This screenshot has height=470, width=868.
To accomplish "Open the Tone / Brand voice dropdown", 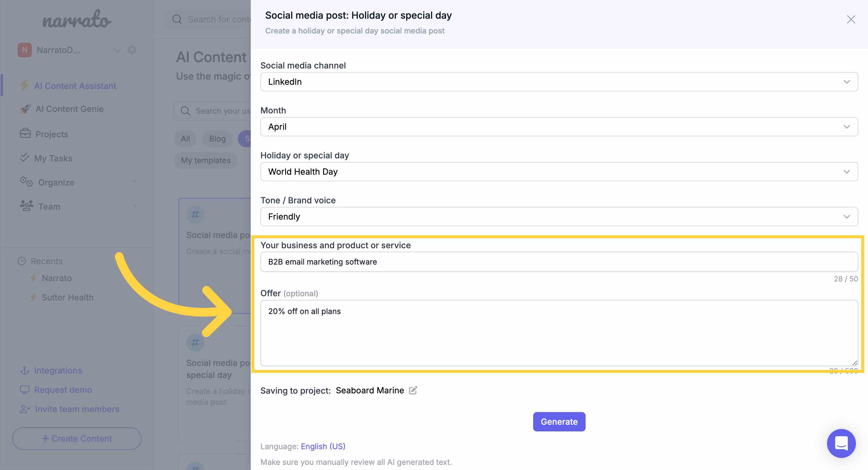I will click(x=559, y=217).
